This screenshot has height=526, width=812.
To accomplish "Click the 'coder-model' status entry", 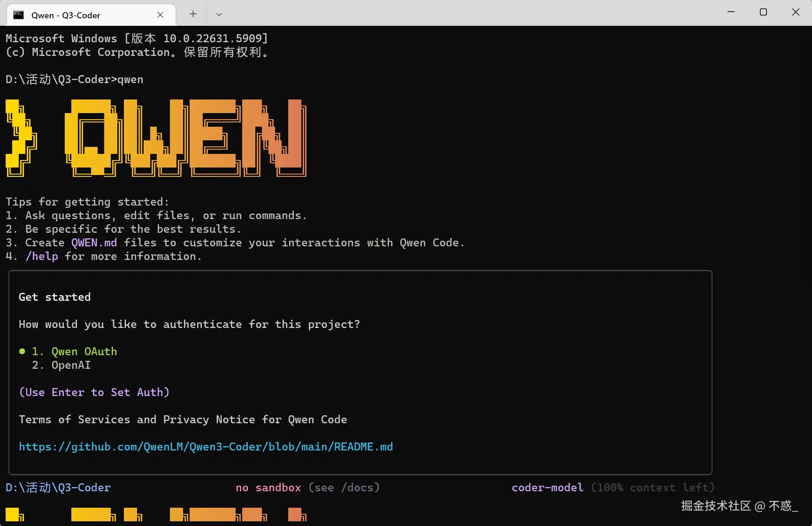I will pos(548,488).
